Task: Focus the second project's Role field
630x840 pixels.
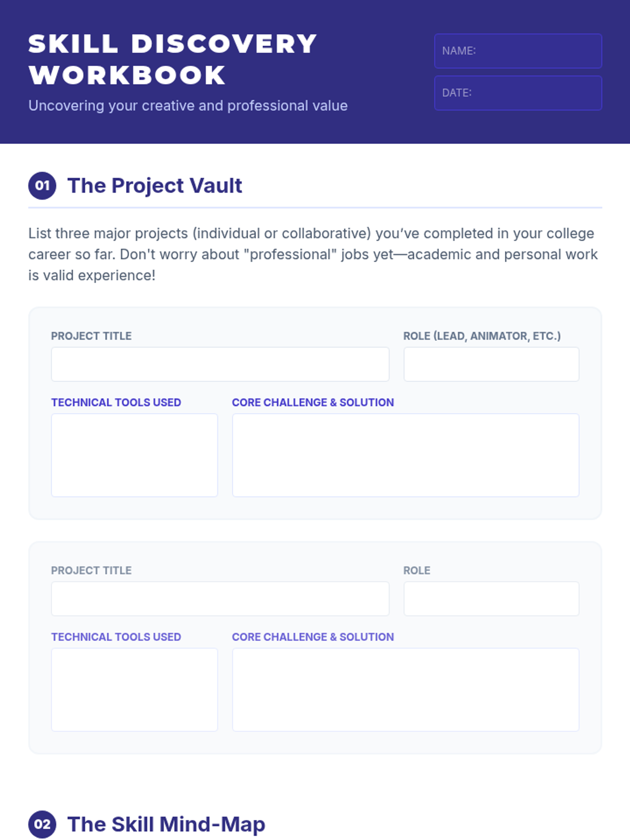Action: pos(491,598)
